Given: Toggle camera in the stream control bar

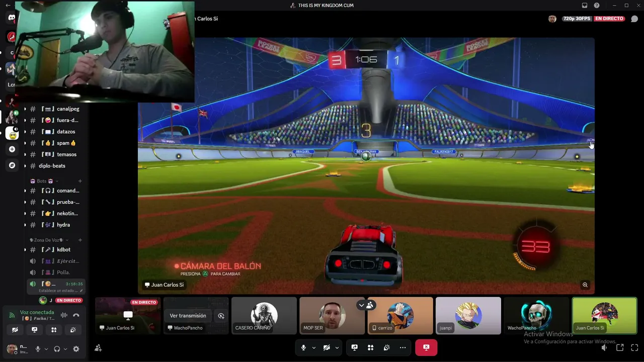Looking at the screenshot, I should (x=327, y=347).
